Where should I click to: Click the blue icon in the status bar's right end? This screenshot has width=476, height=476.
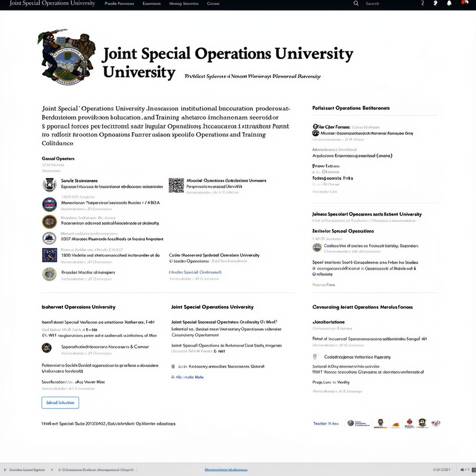click(x=462, y=469)
